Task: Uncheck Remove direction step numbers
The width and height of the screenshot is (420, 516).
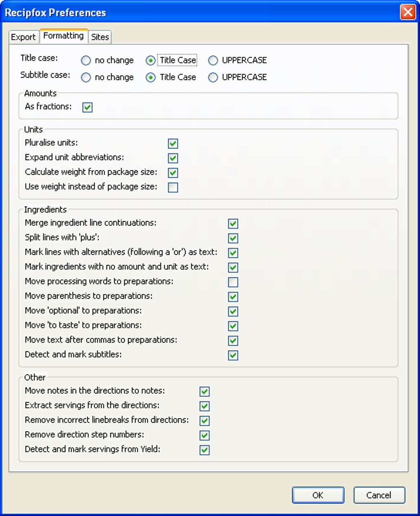Action: (205, 435)
